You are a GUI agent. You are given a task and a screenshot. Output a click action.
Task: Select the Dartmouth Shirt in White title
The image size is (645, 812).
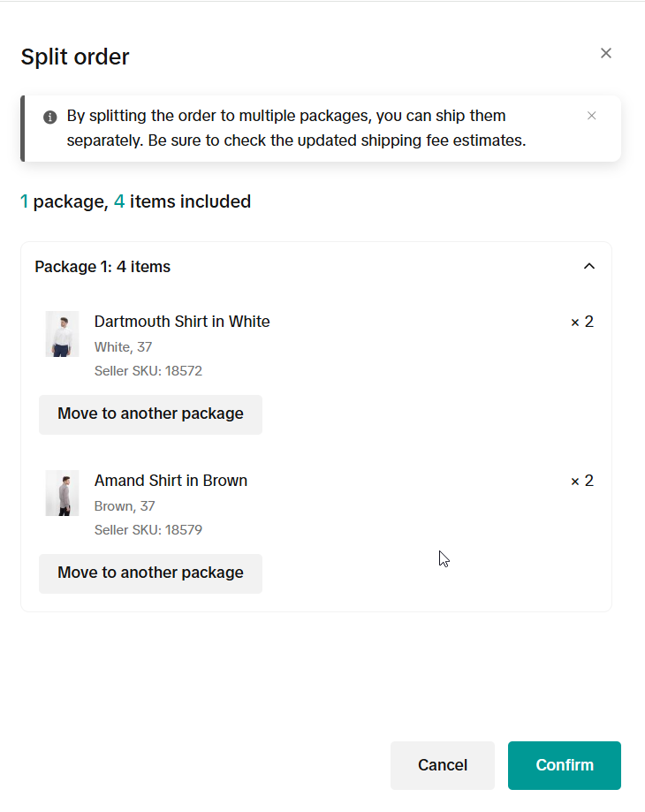182,322
